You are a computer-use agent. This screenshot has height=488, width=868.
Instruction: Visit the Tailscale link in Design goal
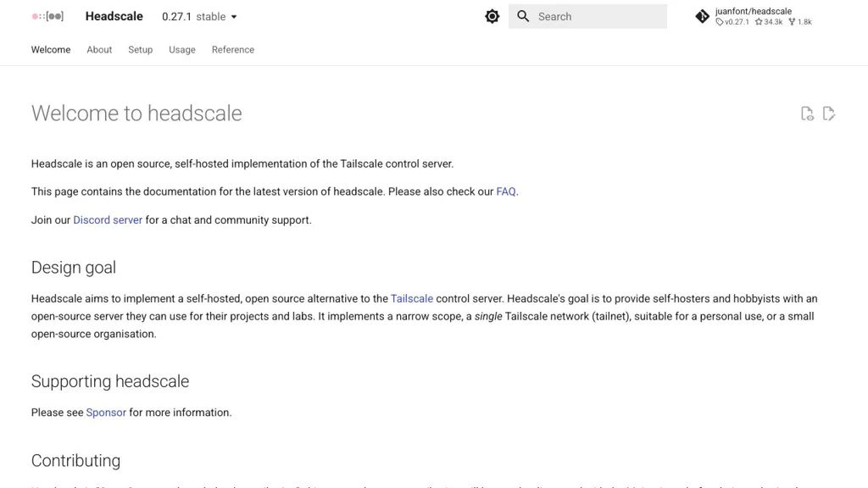coord(412,299)
